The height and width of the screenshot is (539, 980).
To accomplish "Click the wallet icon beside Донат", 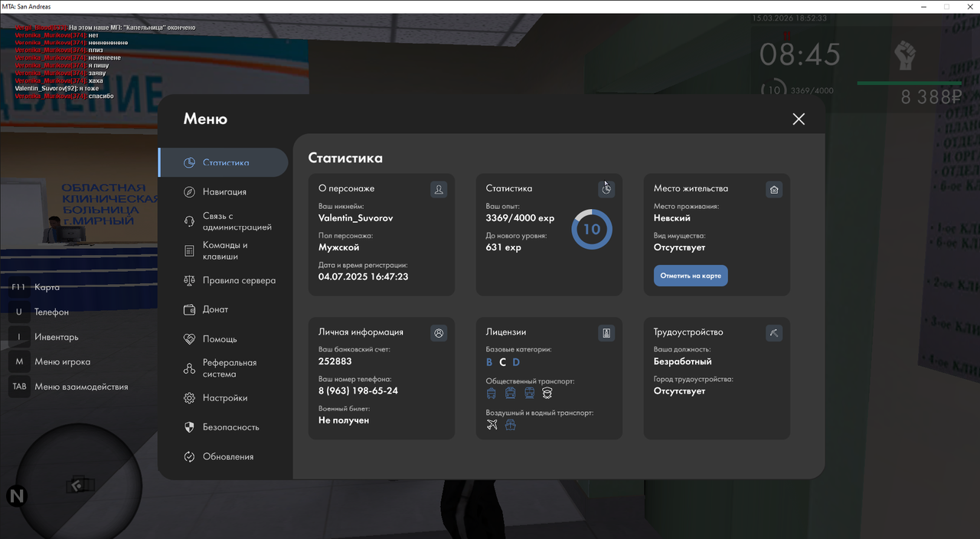I will [189, 309].
